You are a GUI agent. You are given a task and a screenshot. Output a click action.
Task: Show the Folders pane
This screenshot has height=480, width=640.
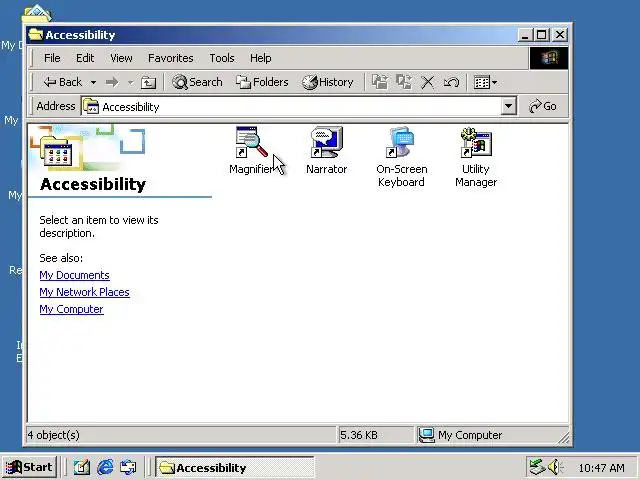pos(262,82)
